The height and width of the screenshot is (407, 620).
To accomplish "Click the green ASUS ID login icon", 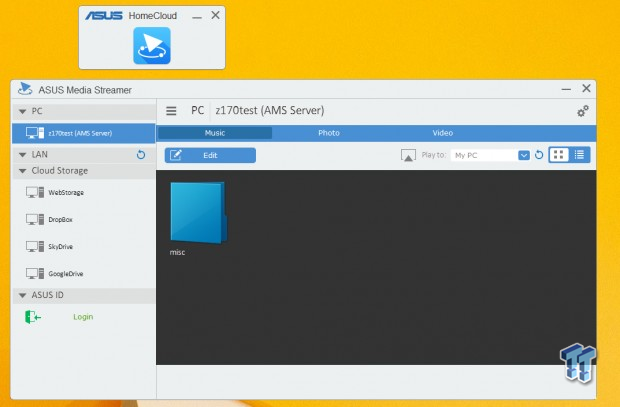I will 33,317.
